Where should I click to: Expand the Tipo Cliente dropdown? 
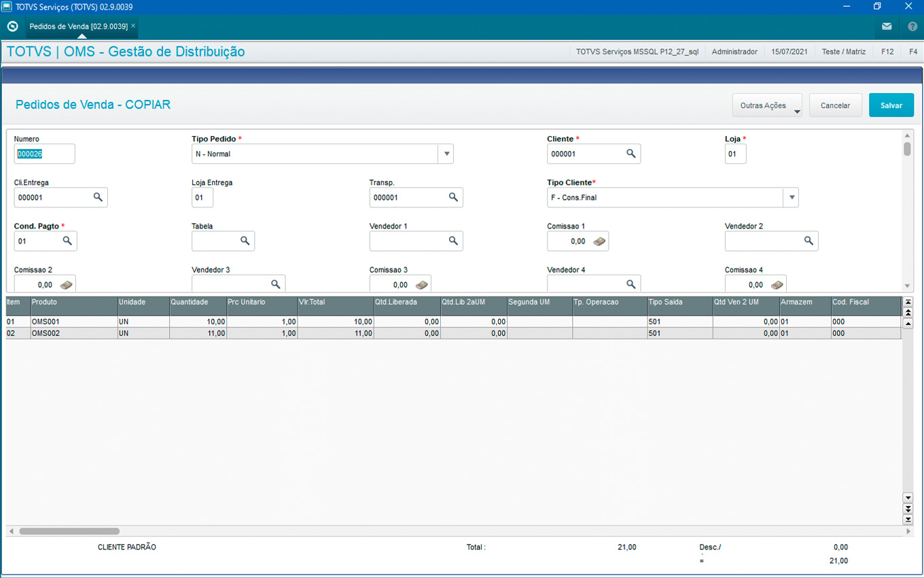pos(791,198)
